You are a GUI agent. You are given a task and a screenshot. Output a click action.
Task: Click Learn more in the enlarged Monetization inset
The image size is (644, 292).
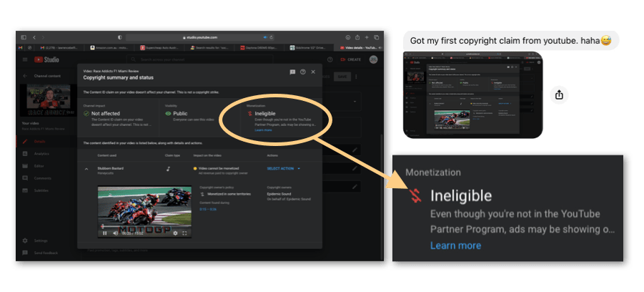[455, 245]
